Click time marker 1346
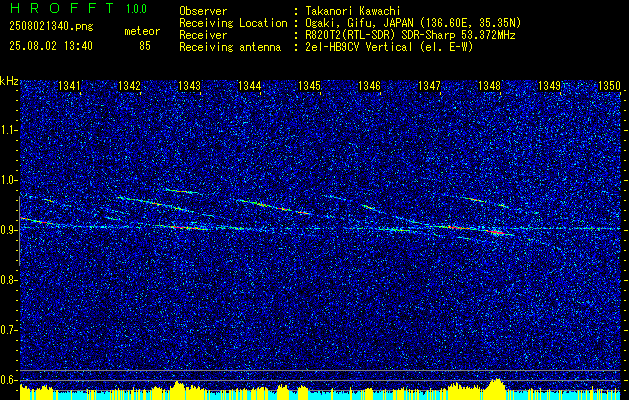 click(x=369, y=86)
